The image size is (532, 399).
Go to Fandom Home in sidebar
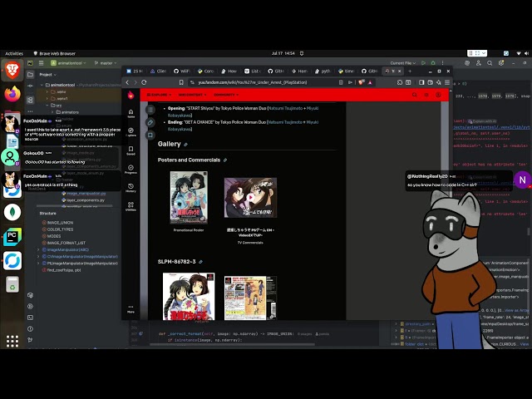pyautogui.click(x=131, y=113)
